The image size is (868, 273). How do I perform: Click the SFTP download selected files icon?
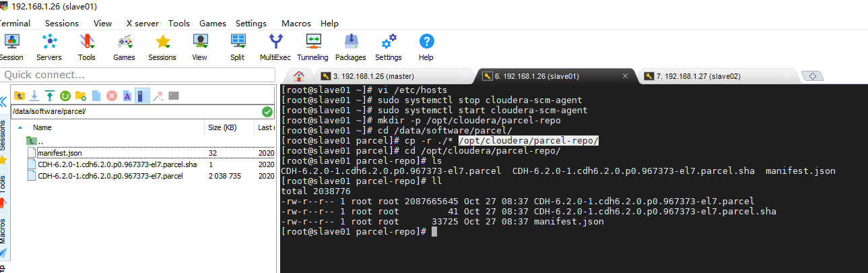point(34,96)
